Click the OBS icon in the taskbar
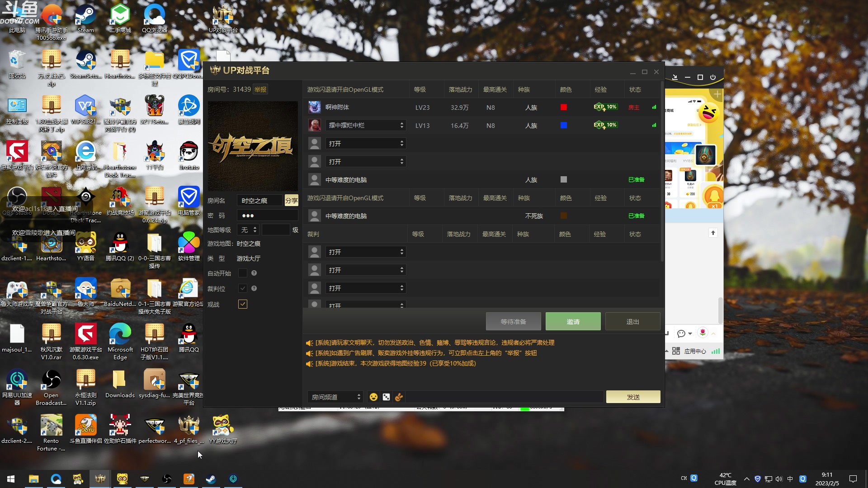This screenshot has width=868, height=488. (x=167, y=479)
